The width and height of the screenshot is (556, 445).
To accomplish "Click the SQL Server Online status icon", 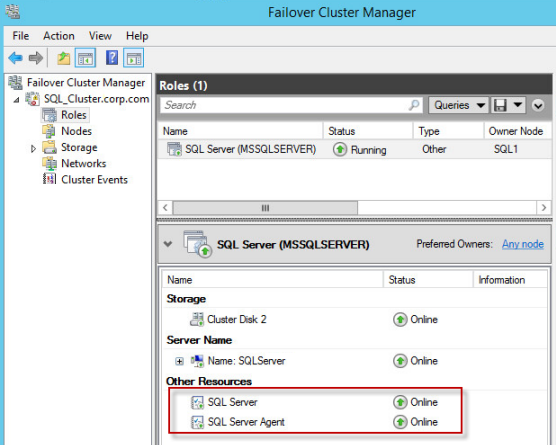I will pos(400,402).
